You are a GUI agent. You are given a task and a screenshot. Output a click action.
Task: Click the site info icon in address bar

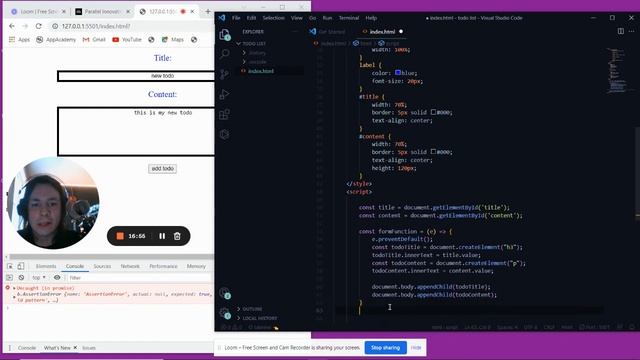tap(55, 26)
